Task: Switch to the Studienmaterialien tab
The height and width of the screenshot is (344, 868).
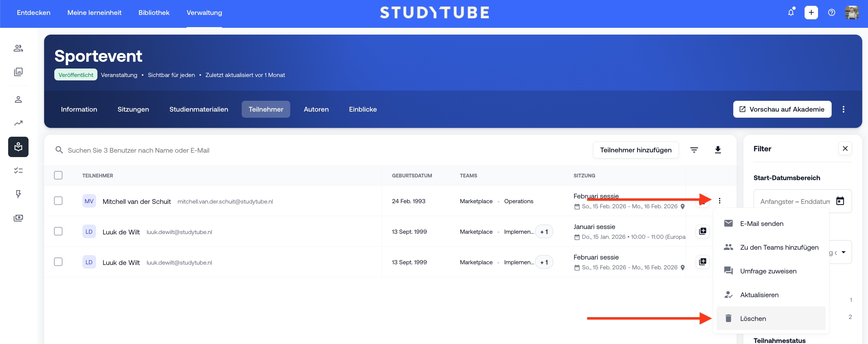Action: tap(199, 109)
